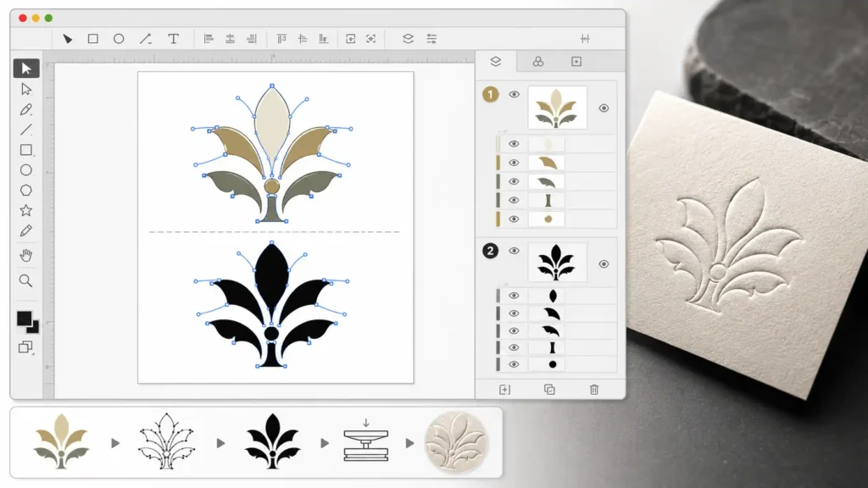Image resolution: width=868 pixels, height=488 pixels.
Task: Select the Ellipse tool in the left toolbox
Action: click(x=26, y=170)
